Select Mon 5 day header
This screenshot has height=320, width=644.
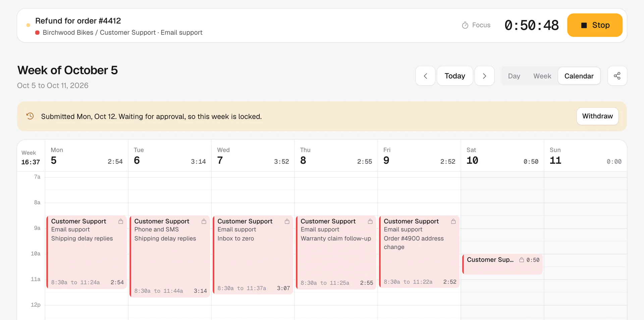[x=87, y=156]
